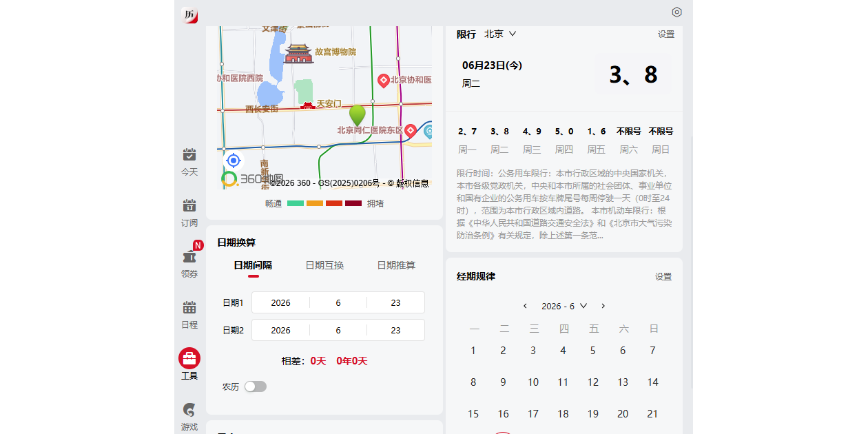Click 设置 in the 经期规律 panel

point(663,277)
